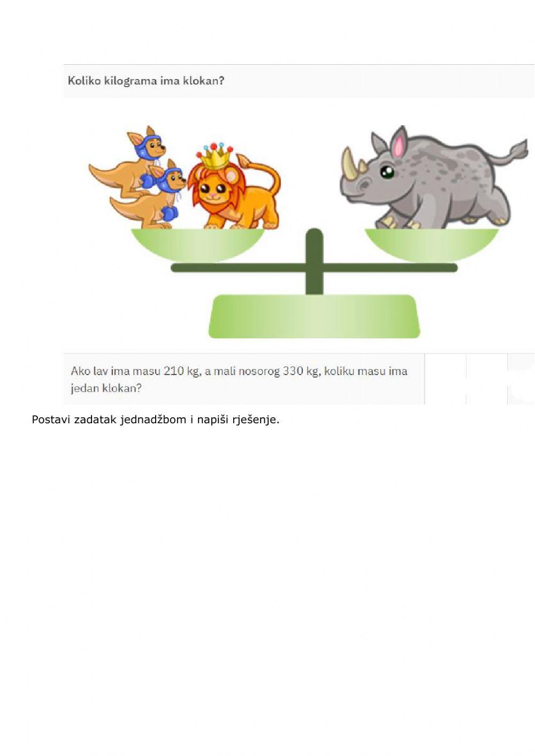Image resolution: width=535 pixels, height=756 pixels.
Task: Click the text 'jedan klokan?'
Action: (x=106, y=388)
